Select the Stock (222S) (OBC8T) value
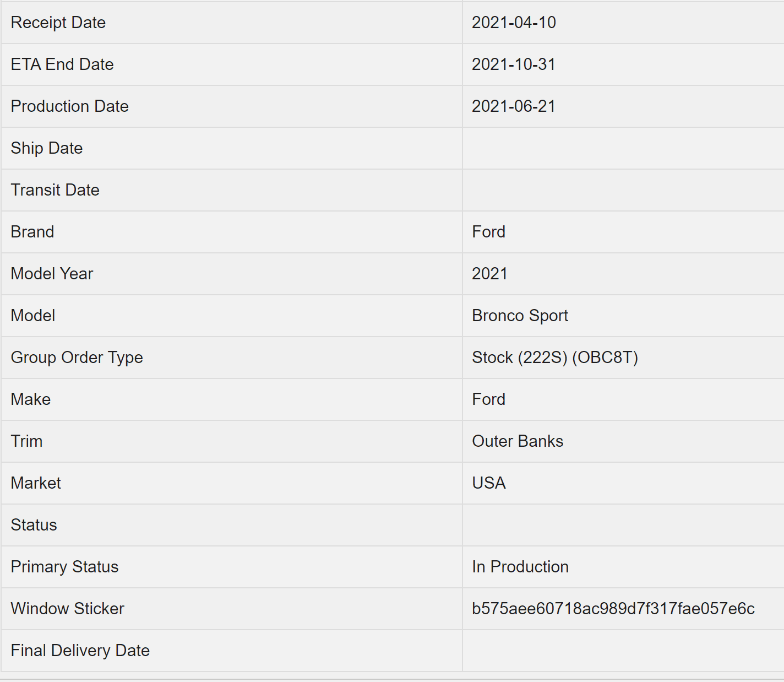The height and width of the screenshot is (682, 784). pyautogui.click(x=554, y=358)
